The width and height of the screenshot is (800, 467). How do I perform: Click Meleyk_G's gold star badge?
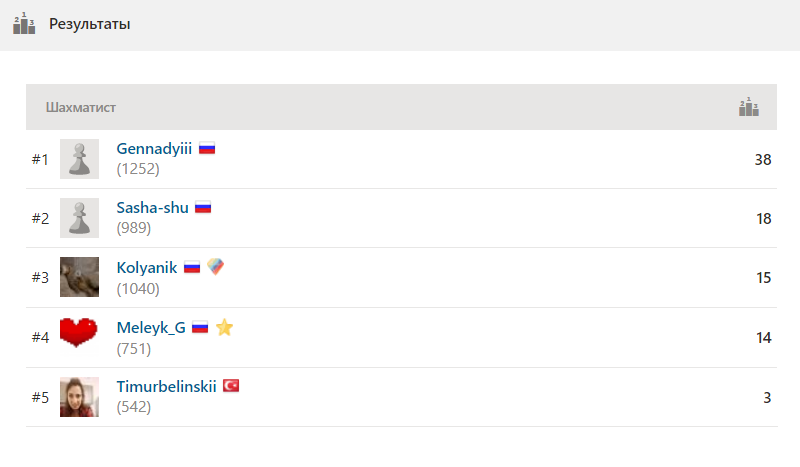224,327
